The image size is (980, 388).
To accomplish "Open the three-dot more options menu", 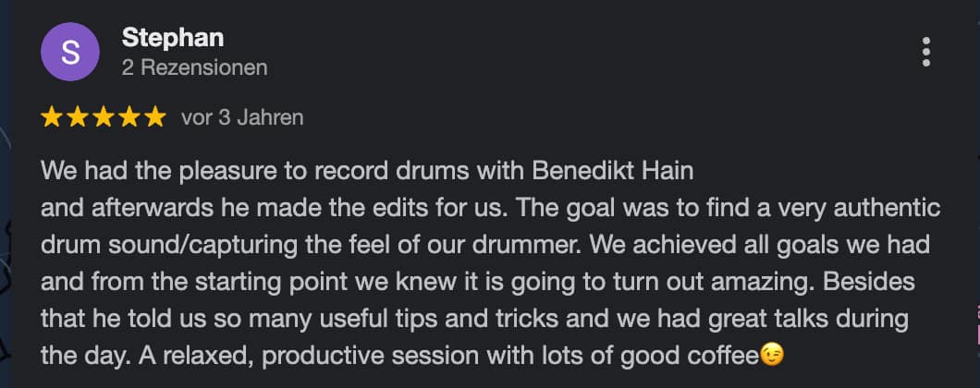I will point(925,52).
